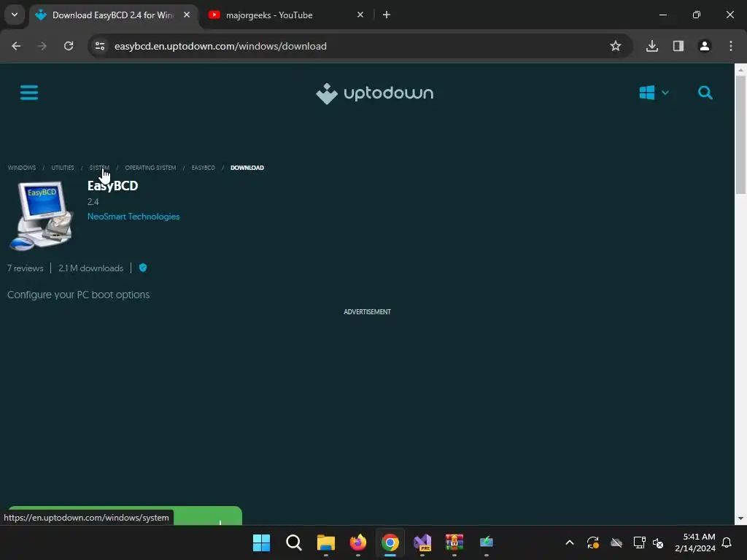This screenshot has height=560, width=747.
Task: Open a new browser tab
Action: coord(387,15)
